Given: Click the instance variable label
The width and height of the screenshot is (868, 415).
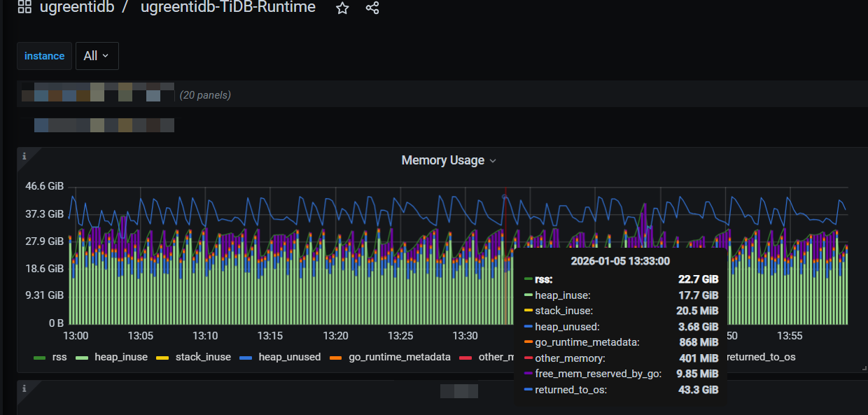Looking at the screenshot, I should coord(44,56).
